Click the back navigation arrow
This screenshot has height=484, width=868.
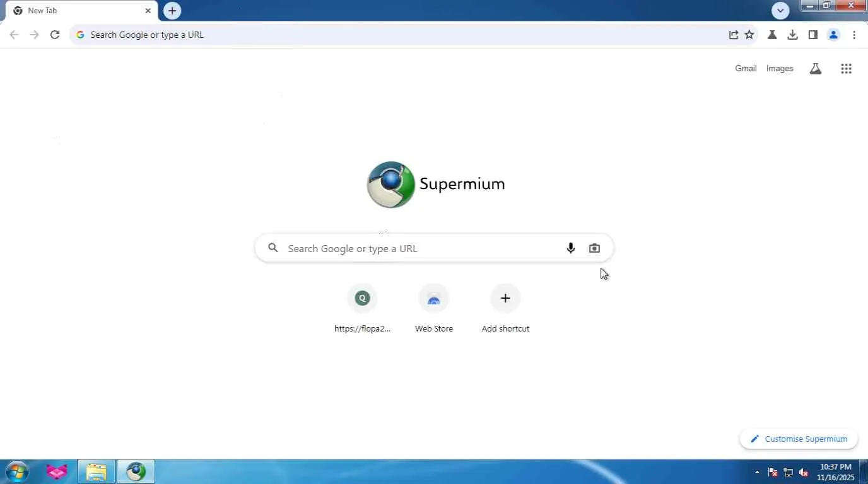coord(14,35)
